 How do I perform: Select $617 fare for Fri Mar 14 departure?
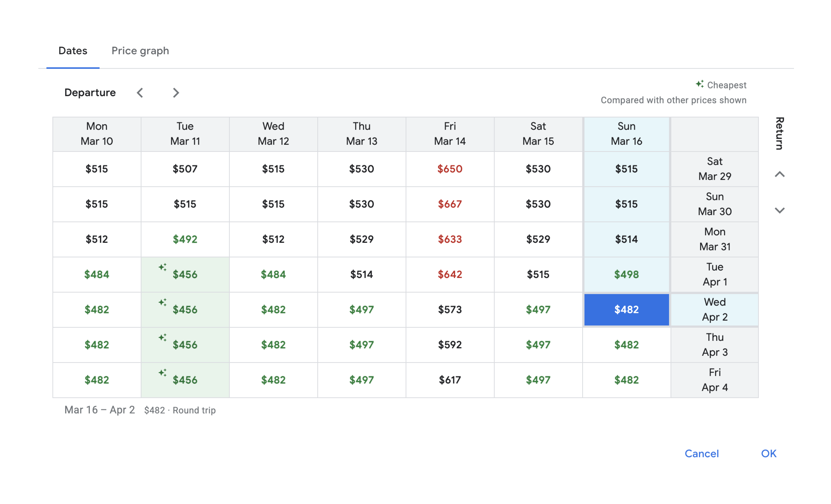click(450, 380)
